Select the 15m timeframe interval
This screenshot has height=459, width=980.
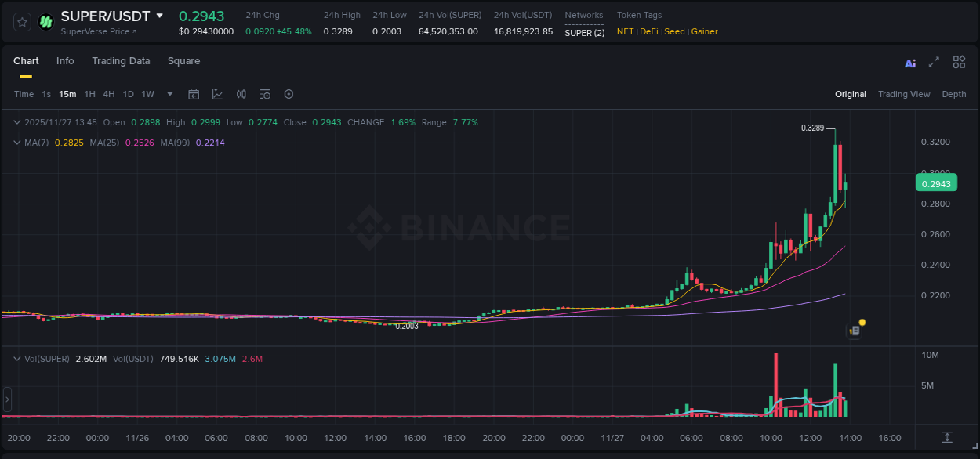67,94
